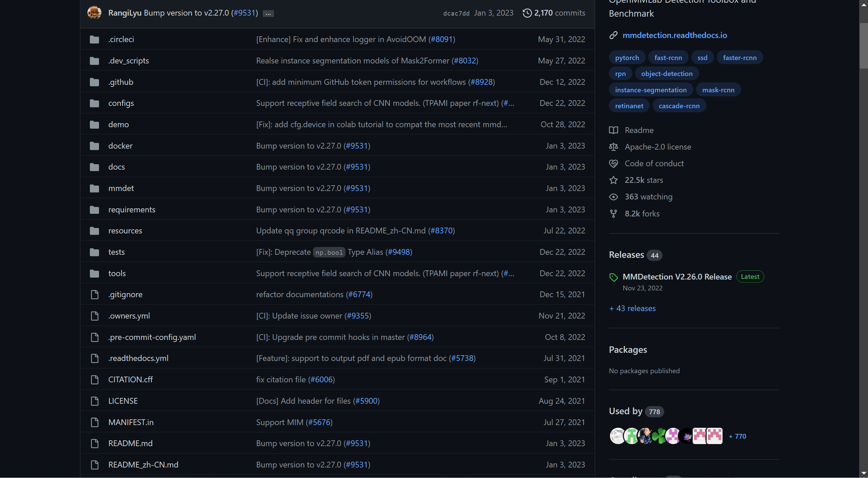The image size is (868, 478).
Task: Open pull request #9498 link
Action: (x=399, y=252)
